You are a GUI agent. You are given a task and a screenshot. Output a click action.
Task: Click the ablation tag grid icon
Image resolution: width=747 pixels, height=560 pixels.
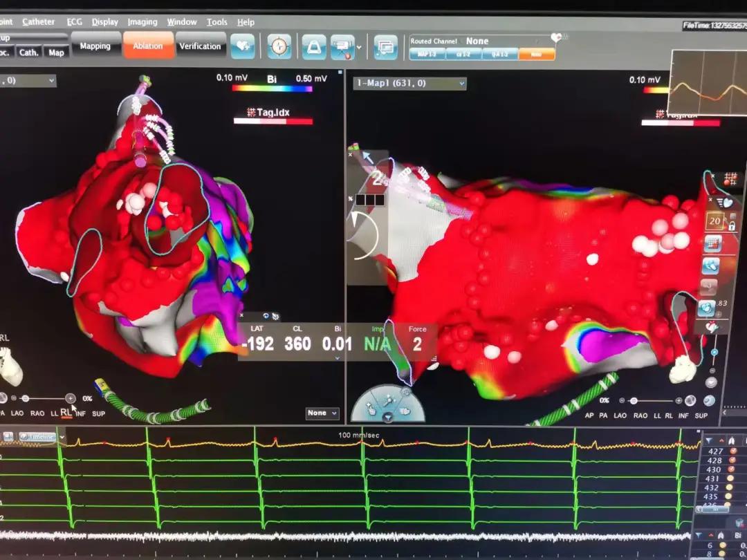pos(730,179)
